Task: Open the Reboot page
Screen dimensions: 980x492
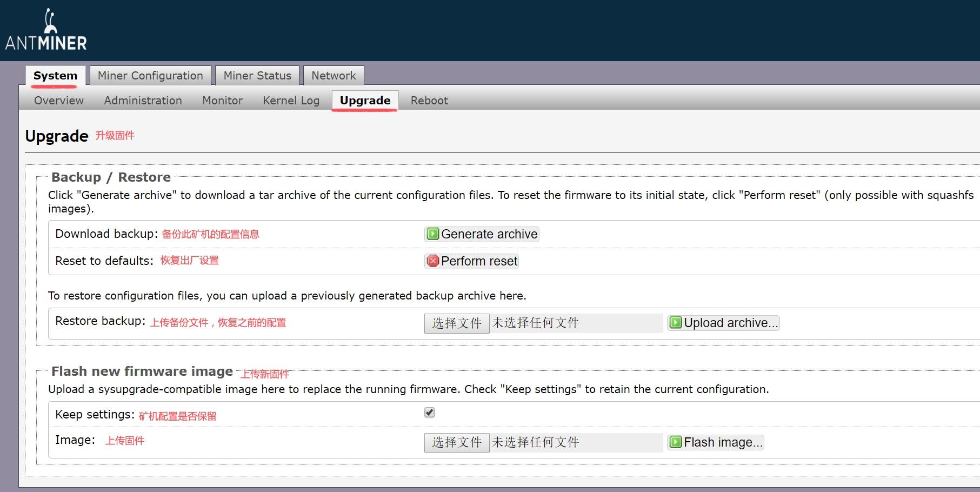Action: pos(429,100)
